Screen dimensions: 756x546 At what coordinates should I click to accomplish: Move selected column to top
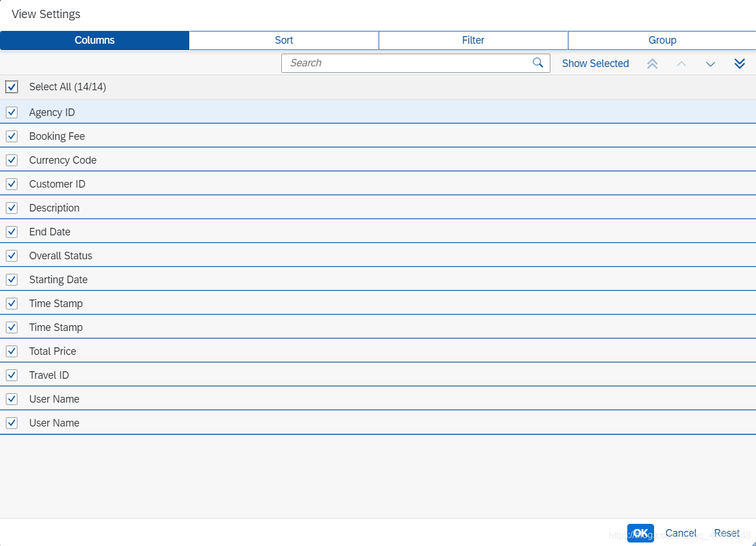652,64
